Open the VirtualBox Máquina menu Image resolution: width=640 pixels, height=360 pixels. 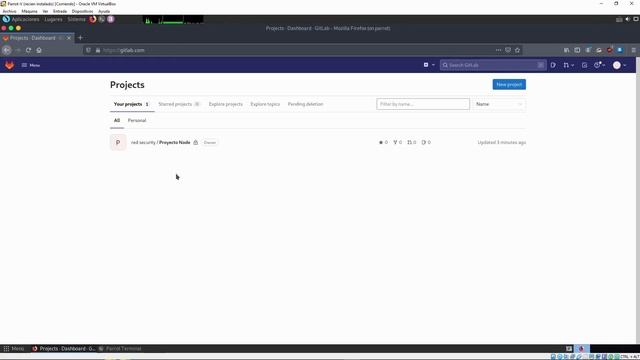click(29, 11)
